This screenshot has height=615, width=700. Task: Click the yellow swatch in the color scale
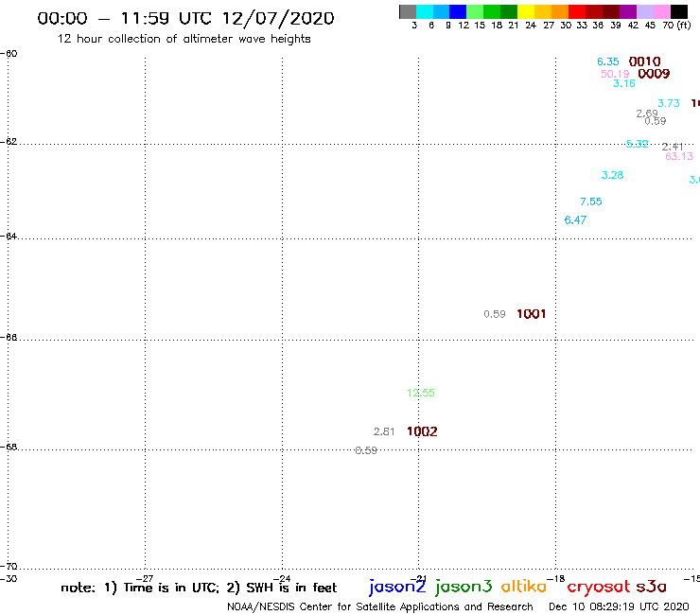click(x=526, y=11)
